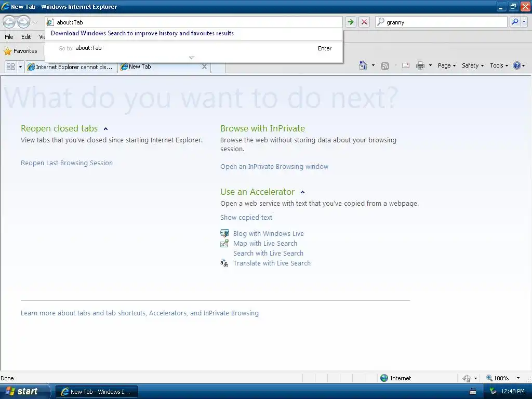Collapse the Use an Accelerator section
This screenshot has height=399, width=532.
(x=303, y=192)
